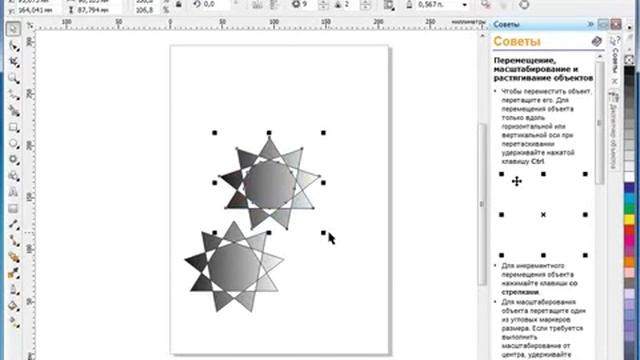Image resolution: width=640 pixels, height=360 pixels.
Task: Click the object height field 87,794 mm
Action: click(x=98, y=10)
